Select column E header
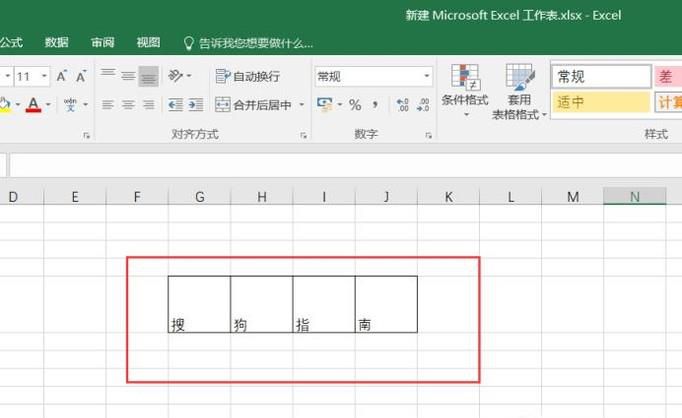Viewport: 682px width, 418px height. coord(75,197)
